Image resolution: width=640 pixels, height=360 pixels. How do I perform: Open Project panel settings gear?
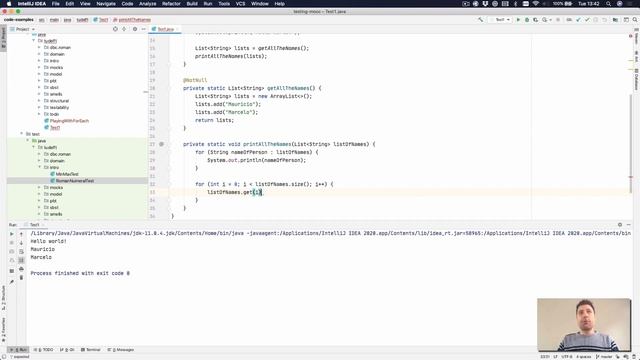pyautogui.click(x=135, y=29)
